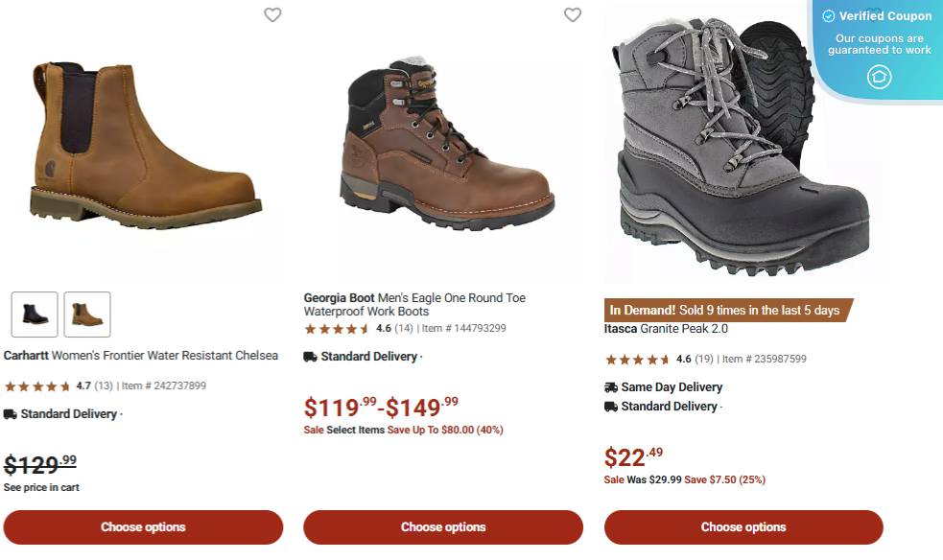Click the Standard Delivery truck icon under Itasca
This screenshot has width=943, height=560.
click(x=610, y=406)
